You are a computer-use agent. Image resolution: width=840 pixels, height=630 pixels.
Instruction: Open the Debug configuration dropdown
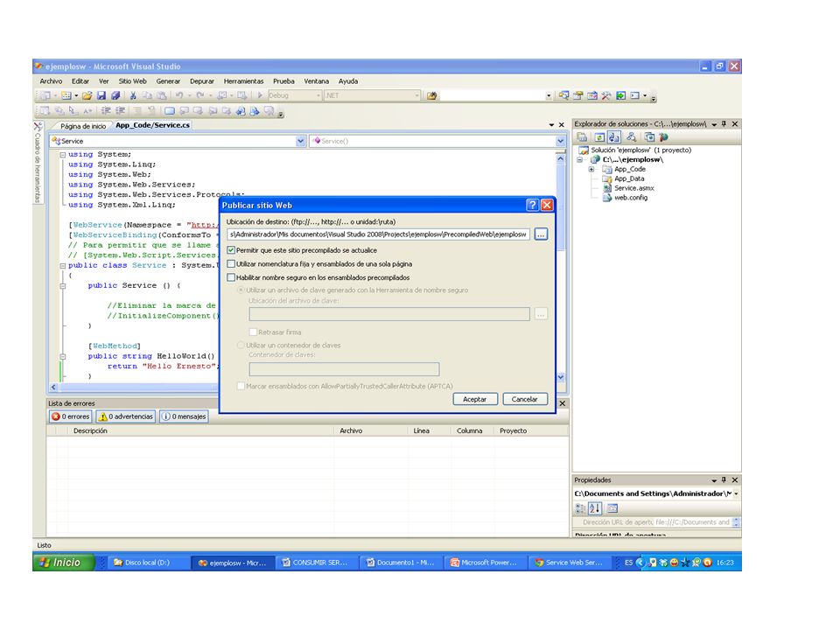(318, 95)
